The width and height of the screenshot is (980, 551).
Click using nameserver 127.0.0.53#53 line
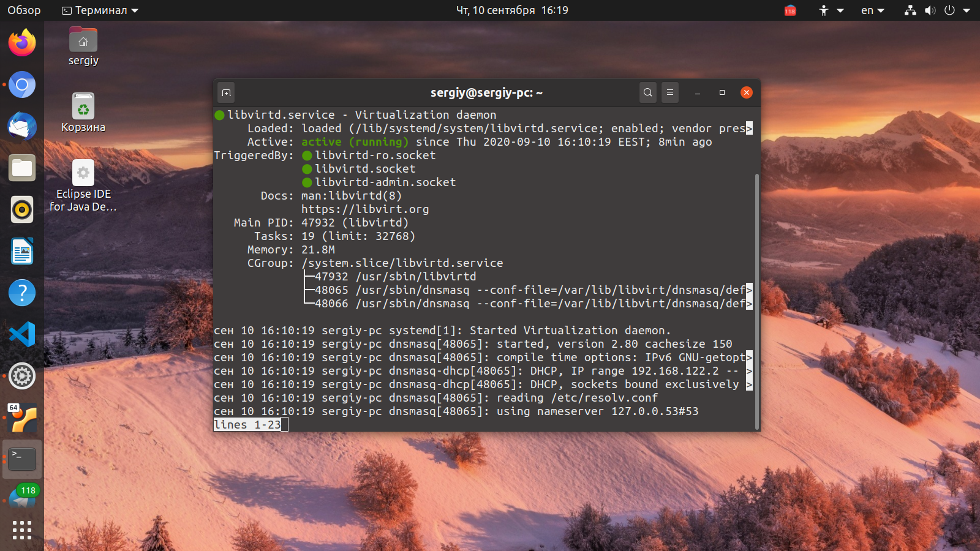click(456, 411)
